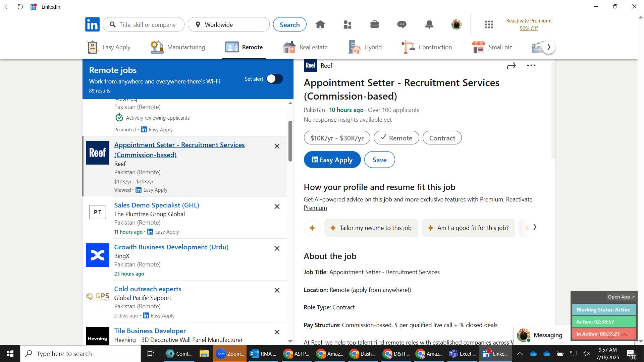Open the apps grid icon
Screen dimensions: 644x362
489,24
